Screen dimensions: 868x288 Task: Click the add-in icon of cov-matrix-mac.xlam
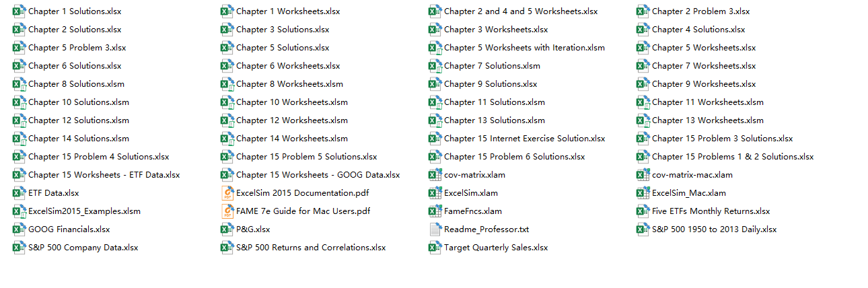pos(643,175)
